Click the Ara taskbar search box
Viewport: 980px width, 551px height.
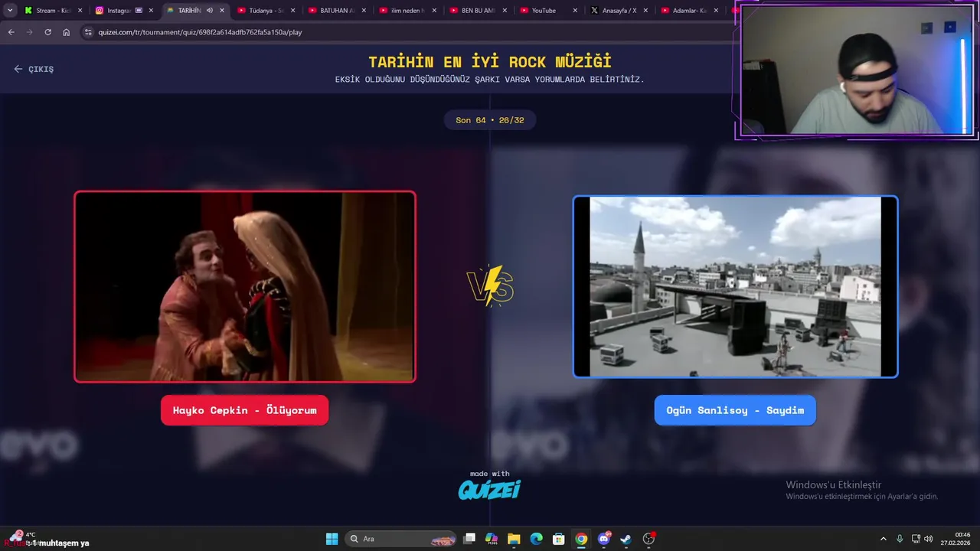click(402, 539)
